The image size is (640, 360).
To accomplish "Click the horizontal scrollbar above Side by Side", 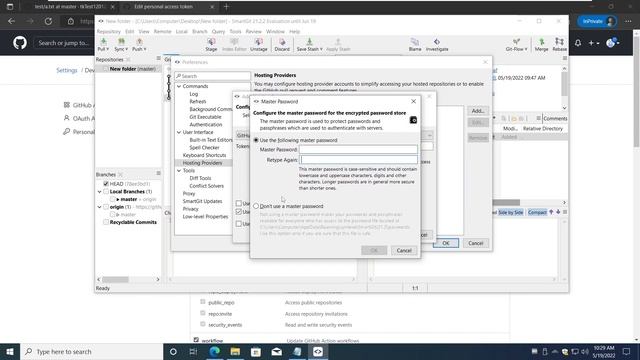I will click(506, 202).
